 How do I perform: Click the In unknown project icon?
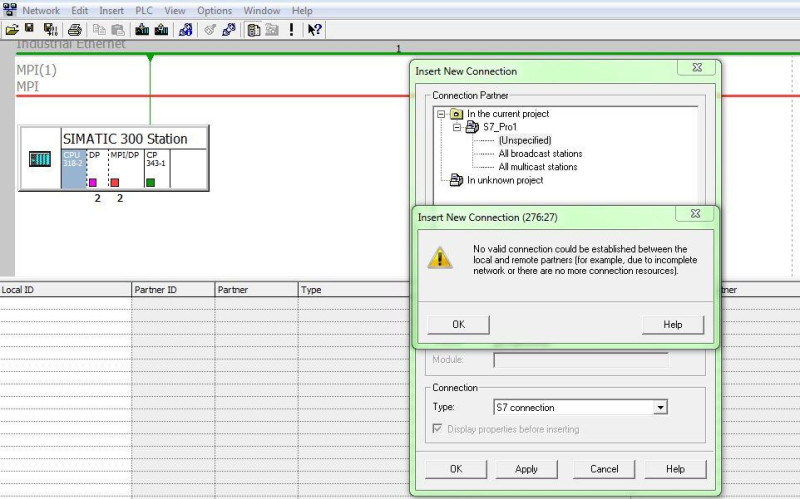(456, 180)
